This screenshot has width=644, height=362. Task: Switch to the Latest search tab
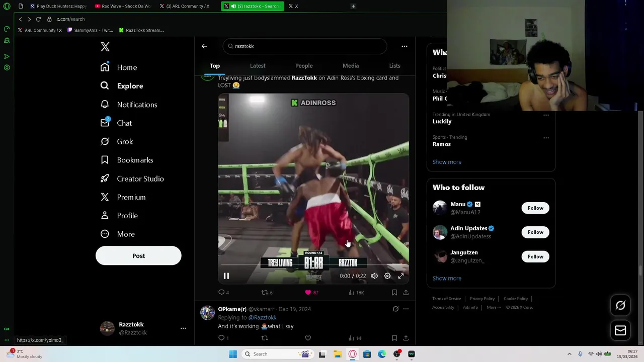coord(258,66)
